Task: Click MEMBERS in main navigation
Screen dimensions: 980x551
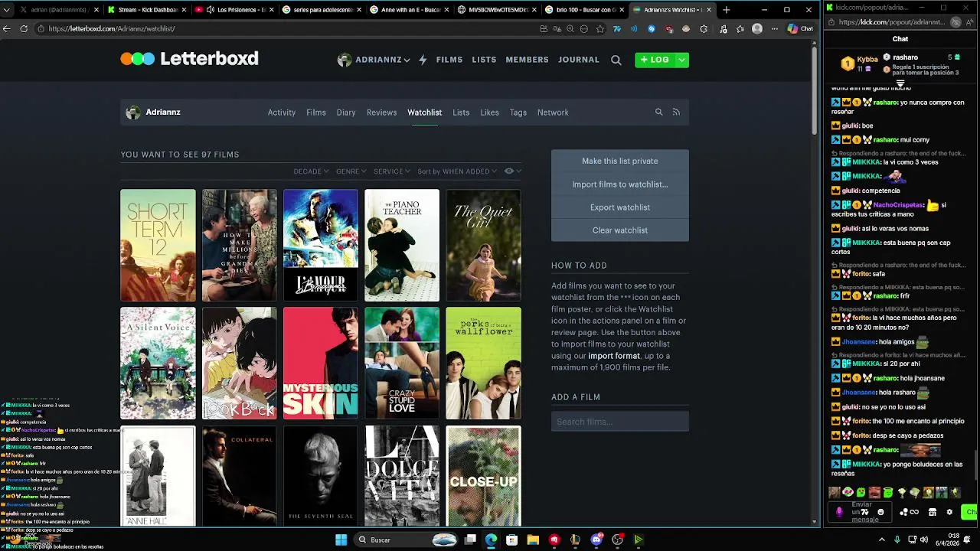Action: [x=527, y=60]
